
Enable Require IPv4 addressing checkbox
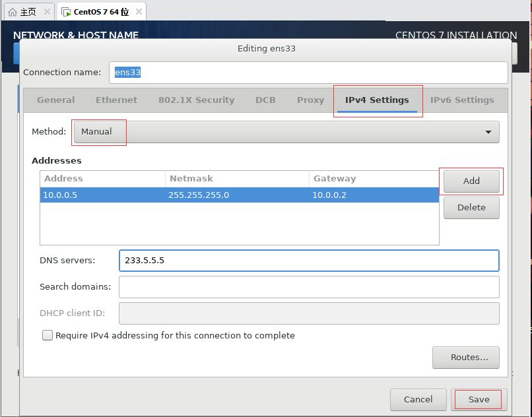(48, 335)
